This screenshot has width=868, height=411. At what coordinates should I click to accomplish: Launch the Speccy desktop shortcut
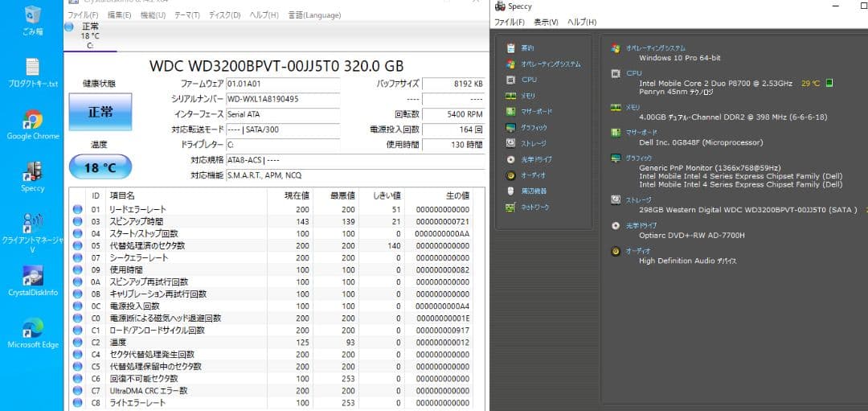coord(33,177)
